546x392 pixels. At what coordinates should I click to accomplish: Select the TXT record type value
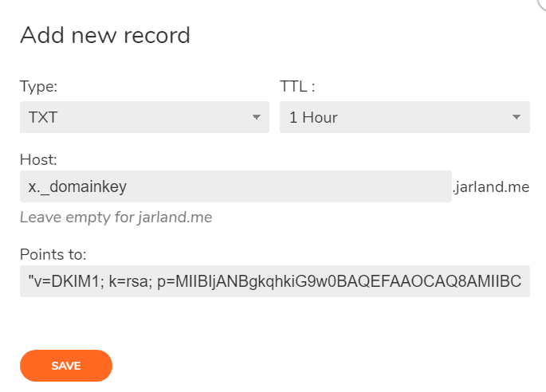pyautogui.click(x=43, y=117)
